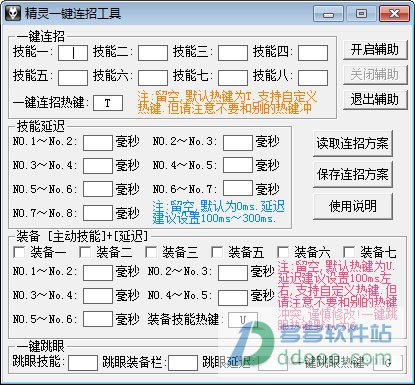415x385 pixels.
Task: Enable the 装备七 checkbox
Action: [349, 252]
